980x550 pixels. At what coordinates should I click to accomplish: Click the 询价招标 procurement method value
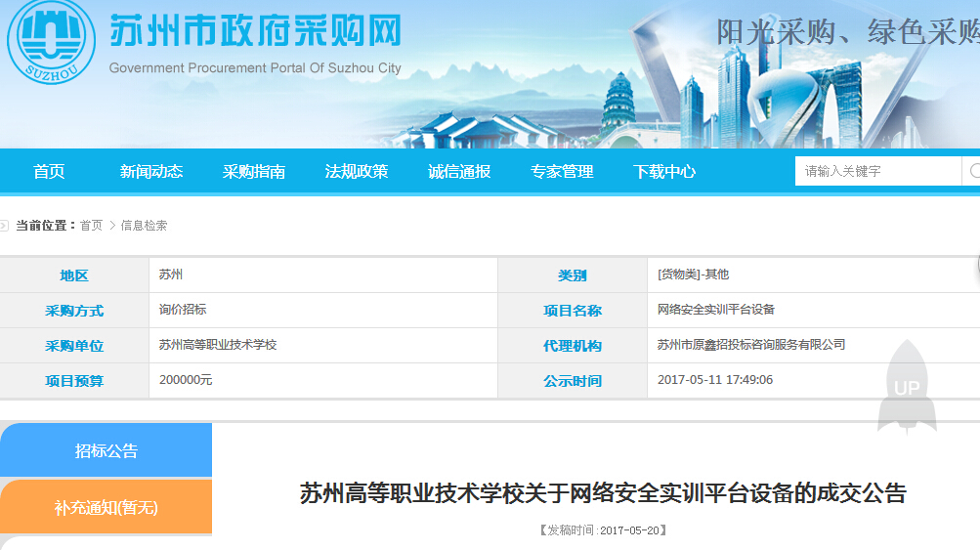click(183, 310)
